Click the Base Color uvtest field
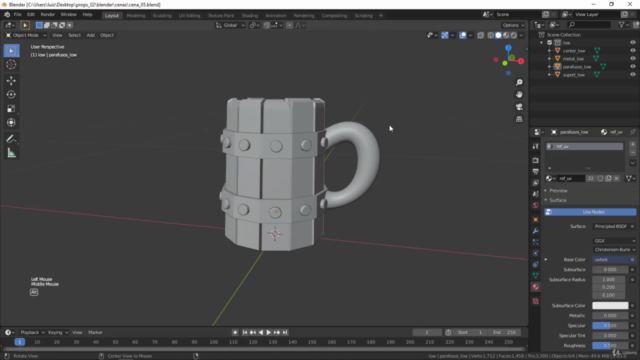 pos(611,260)
